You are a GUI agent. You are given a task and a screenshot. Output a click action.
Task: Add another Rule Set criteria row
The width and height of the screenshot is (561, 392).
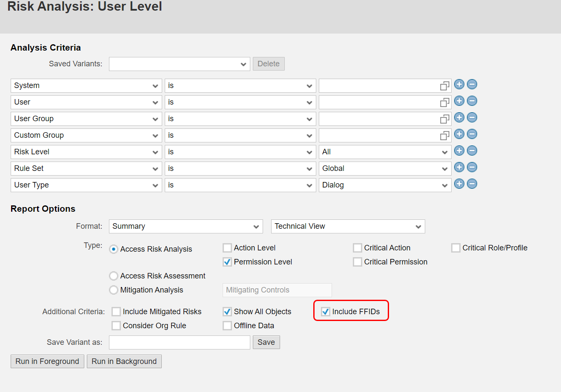[x=459, y=167]
